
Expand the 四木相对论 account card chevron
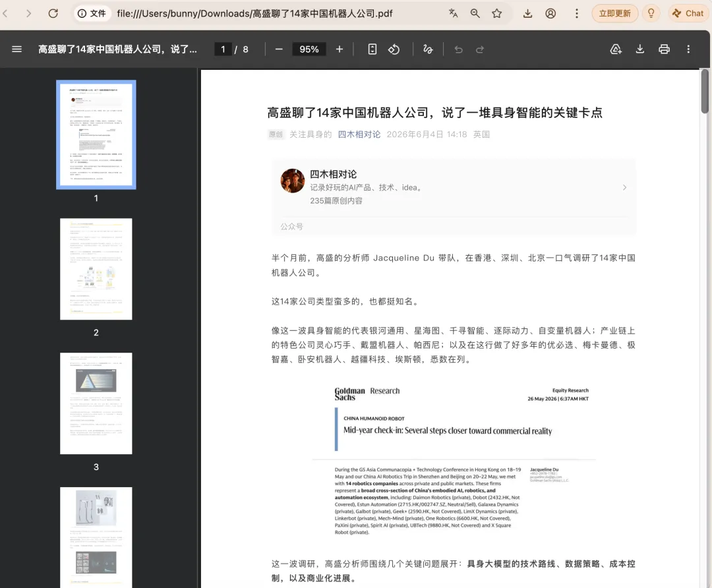click(624, 187)
